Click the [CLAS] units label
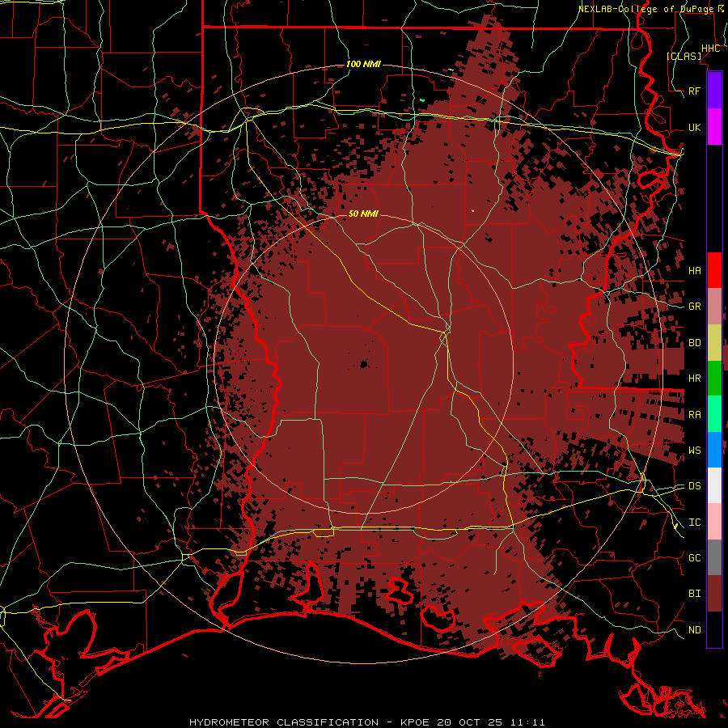The image size is (728, 728). coord(684,56)
